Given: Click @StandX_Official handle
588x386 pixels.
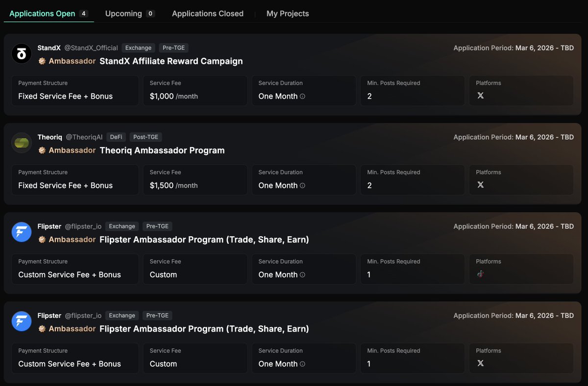Looking at the screenshot, I should coord(91,48).
